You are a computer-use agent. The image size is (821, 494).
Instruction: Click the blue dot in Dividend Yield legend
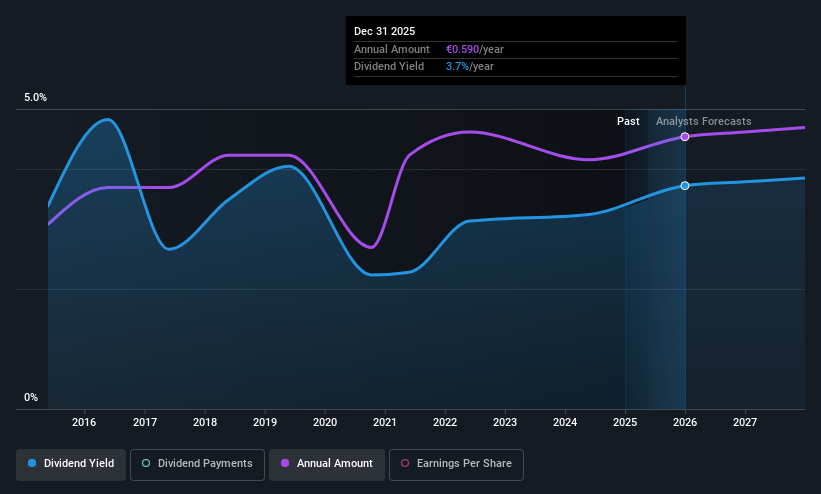click(32, 463)
